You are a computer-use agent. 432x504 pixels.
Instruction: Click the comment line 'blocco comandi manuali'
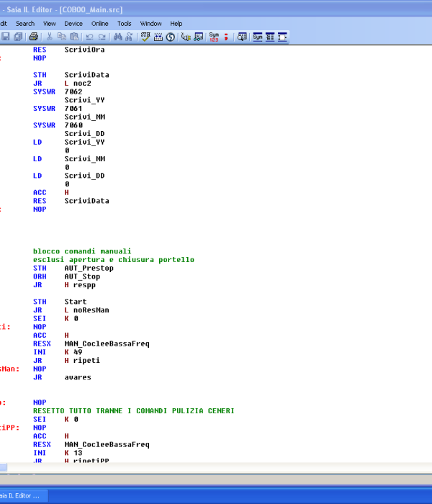tap(82, 251)
